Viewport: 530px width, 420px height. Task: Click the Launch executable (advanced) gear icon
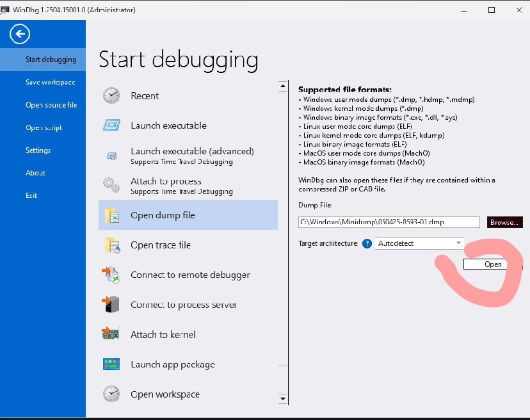tap(112, 156)
